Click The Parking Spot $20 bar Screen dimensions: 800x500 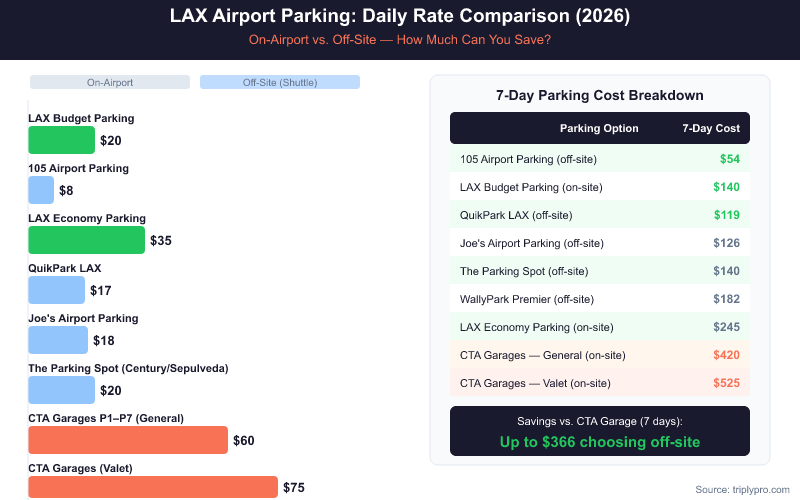click(61, 390)
